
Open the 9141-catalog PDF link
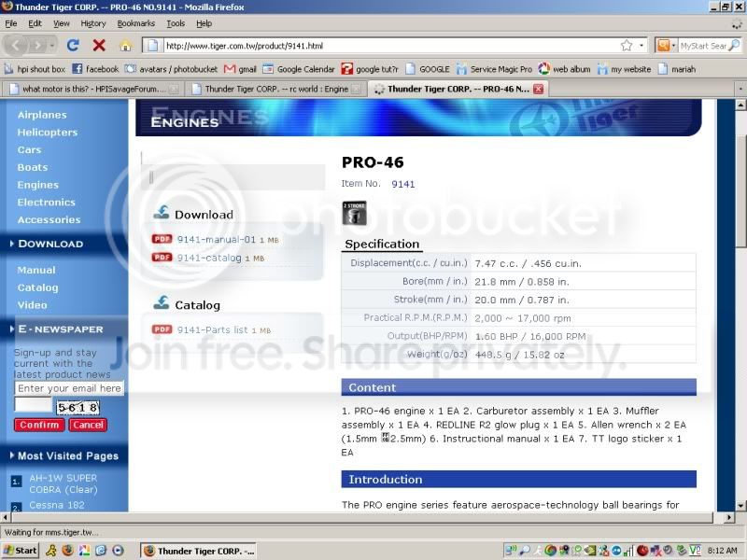click(209, 258)
